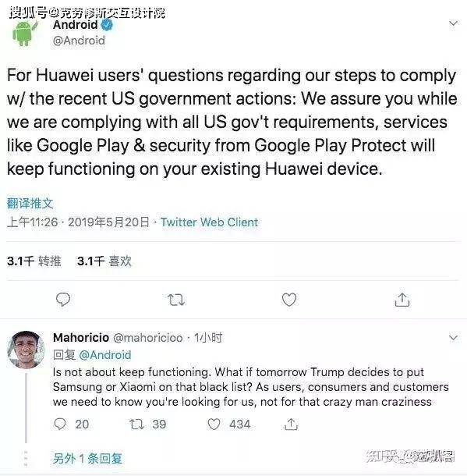Image resolution: width=467 pixels, height=476 pixels.
Task: Like the Android tweet with the heart
Action: [289, 300]
